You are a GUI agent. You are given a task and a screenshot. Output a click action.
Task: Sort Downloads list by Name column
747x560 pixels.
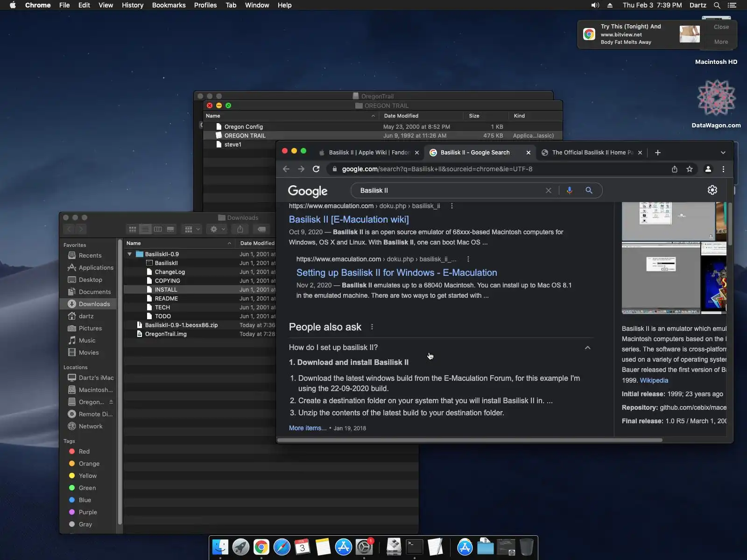point(179,243)
